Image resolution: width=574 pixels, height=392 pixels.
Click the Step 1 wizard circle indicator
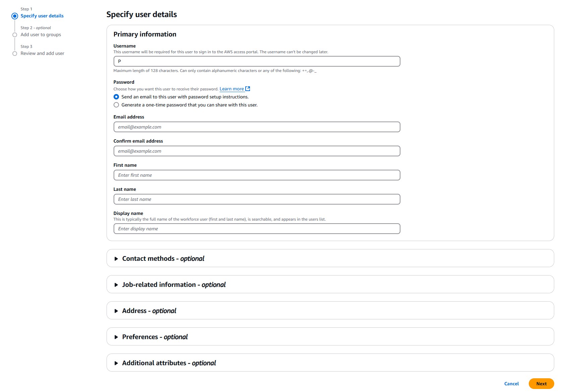click(x=15, y=16)
